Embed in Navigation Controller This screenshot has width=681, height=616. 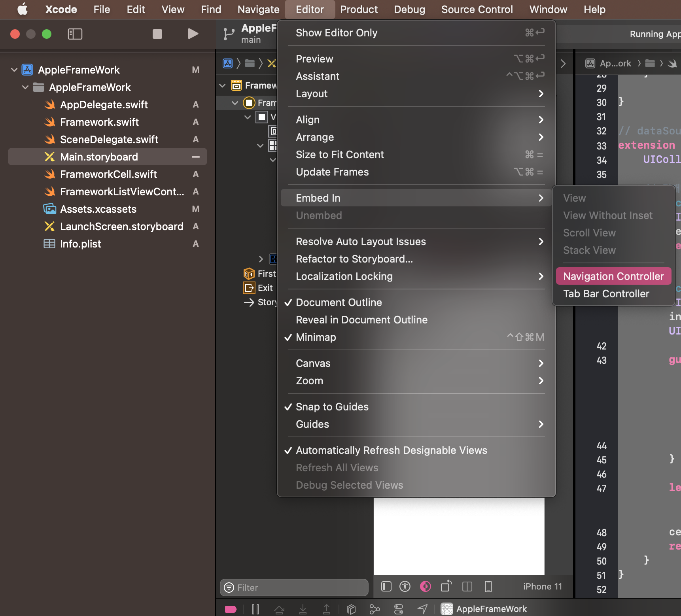click(613, 276)
